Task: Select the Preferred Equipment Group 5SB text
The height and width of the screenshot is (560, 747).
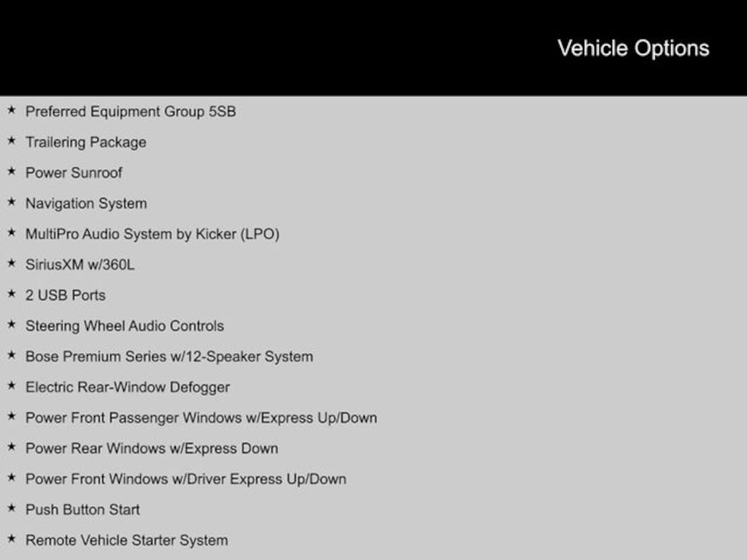Action: [x=131, y=112]
